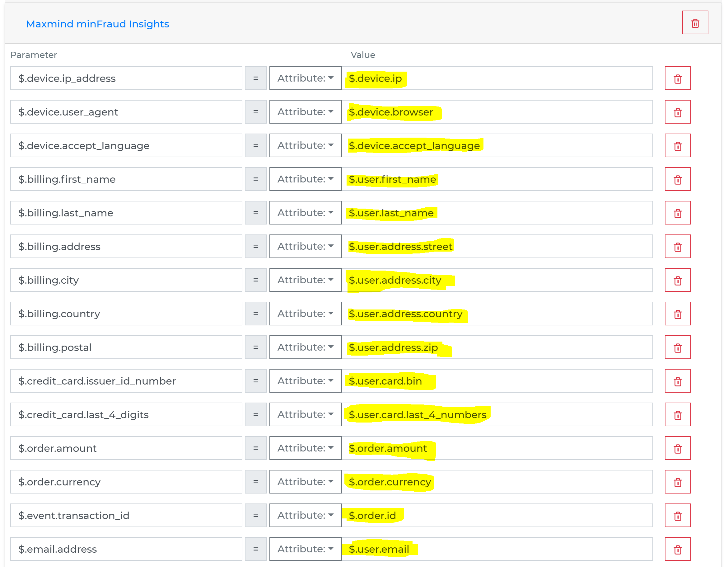
Task: Focus the $.user.first_name value field
Action: click(497, 179)
